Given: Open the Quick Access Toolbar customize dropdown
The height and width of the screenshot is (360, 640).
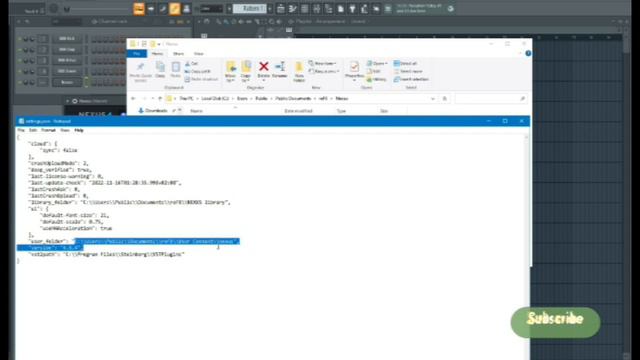Looking at the screenshot, I should (159, 44).
